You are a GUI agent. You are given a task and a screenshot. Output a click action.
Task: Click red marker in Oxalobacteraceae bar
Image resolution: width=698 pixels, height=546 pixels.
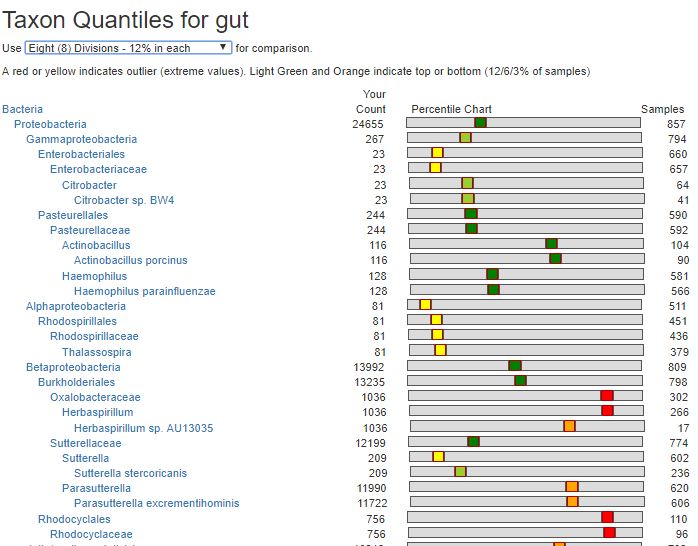tap(607, 396)
